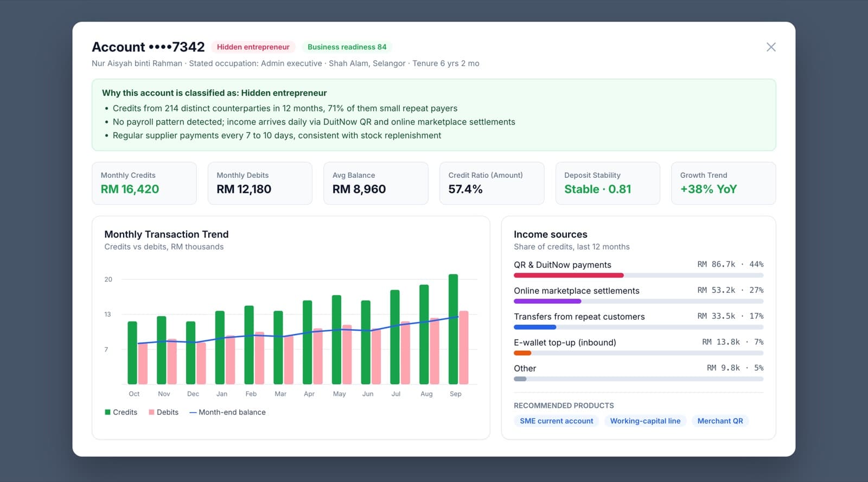
Task: Click the green Jul credits bar
Action: tap(395, 337)
